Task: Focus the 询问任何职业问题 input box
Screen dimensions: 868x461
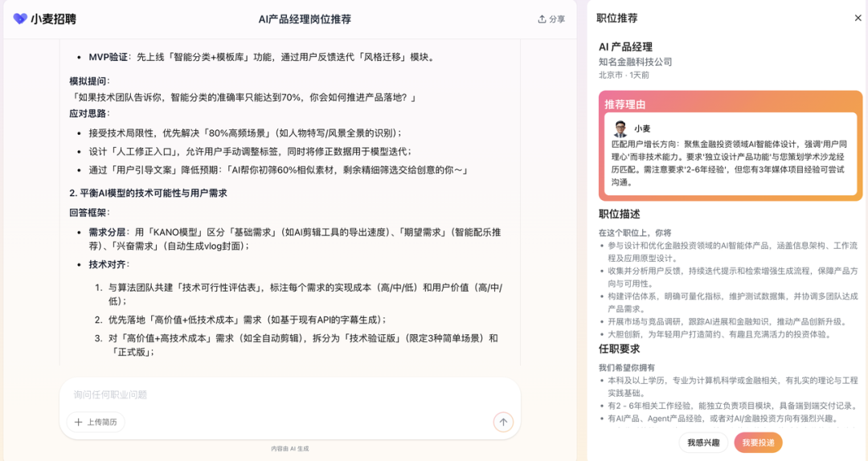Action: click(x=289, y=394)
